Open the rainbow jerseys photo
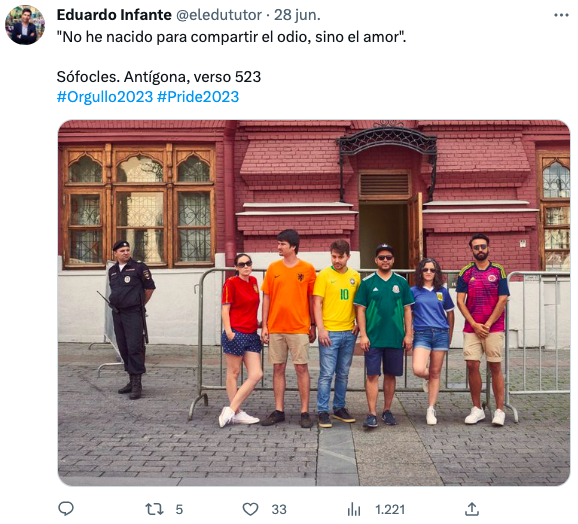 tap(314, 303)
